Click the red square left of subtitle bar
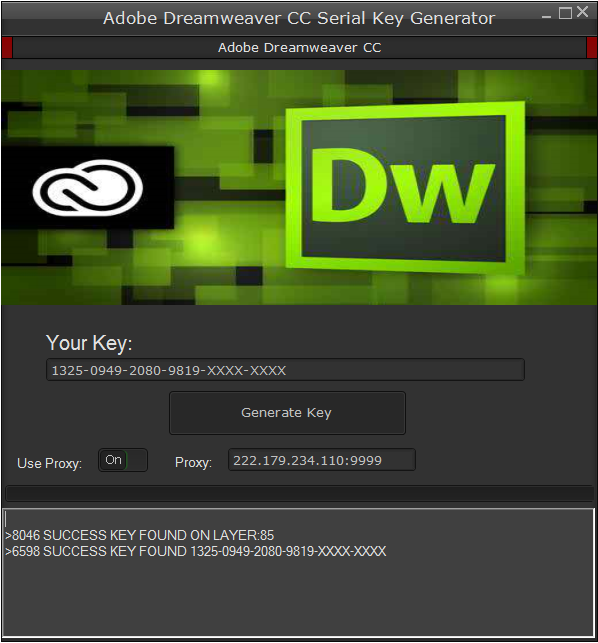Viewport: 598px width, 643px height. [x=7, y=48]
